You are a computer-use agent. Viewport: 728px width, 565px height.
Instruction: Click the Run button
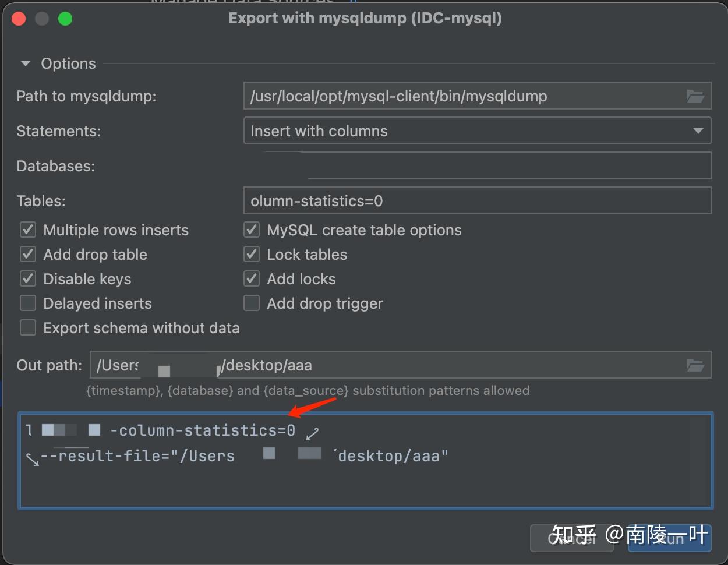pyautogui.click(x=669, y=539)
